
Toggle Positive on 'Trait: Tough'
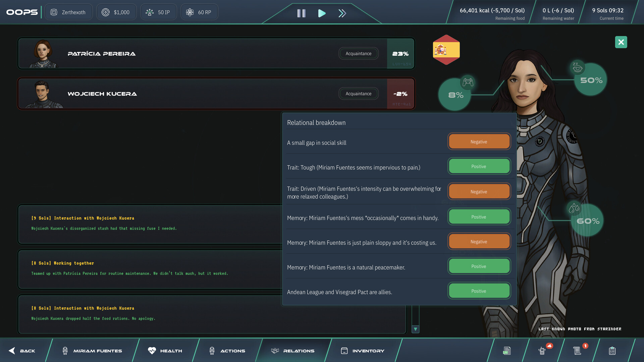479,166
